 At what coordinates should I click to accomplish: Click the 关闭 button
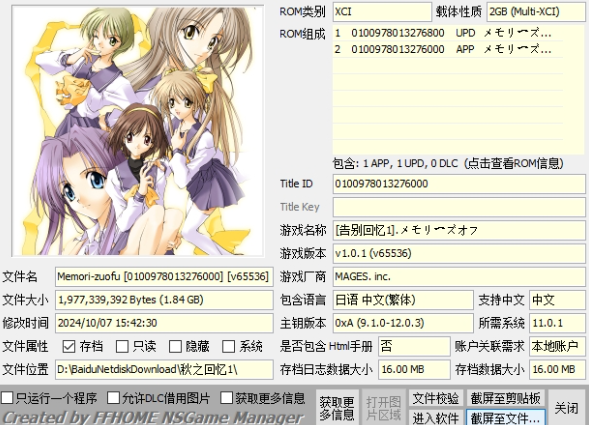pyautogui.click(x=566, y=408)
